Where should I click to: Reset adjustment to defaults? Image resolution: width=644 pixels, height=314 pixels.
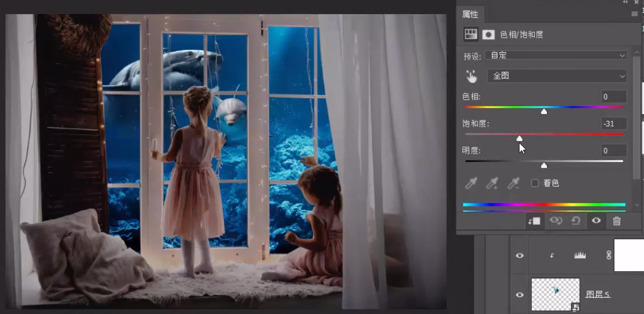coord(576,221)
